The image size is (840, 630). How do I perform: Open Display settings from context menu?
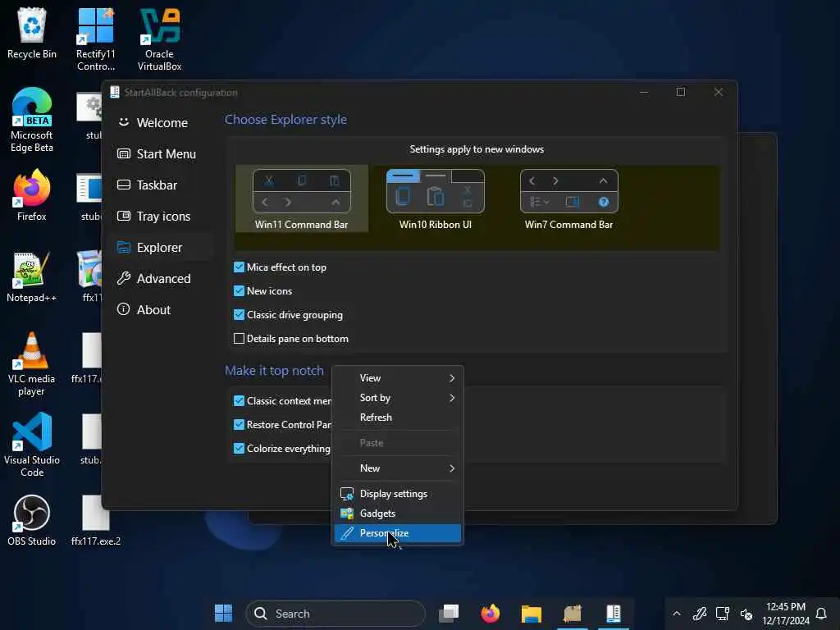398,493
